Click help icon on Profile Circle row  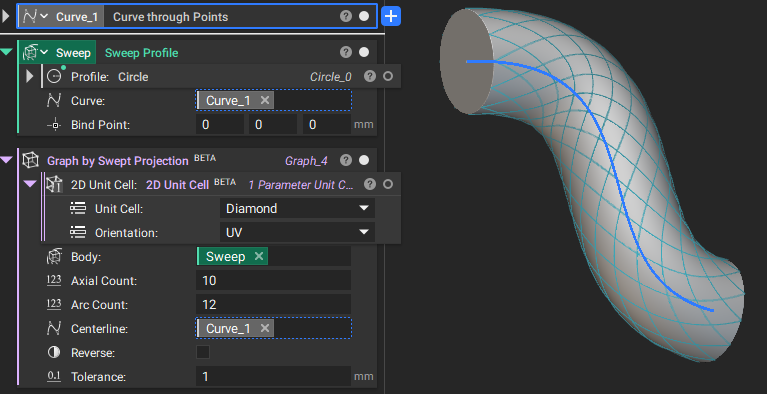[x=370, y=76]
